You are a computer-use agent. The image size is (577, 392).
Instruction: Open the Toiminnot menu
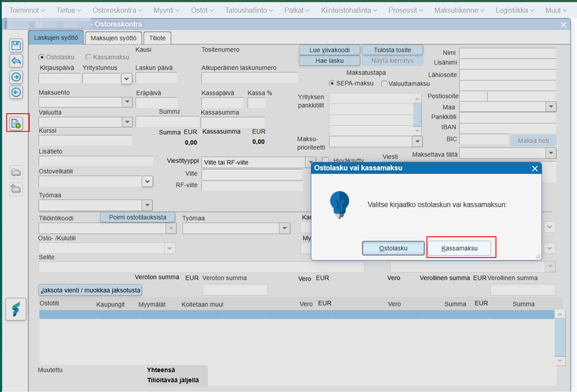click(x=27, y=10)
